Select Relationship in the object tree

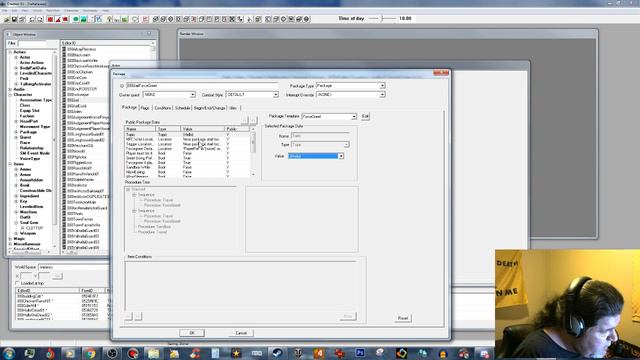[x=31, y=148]
